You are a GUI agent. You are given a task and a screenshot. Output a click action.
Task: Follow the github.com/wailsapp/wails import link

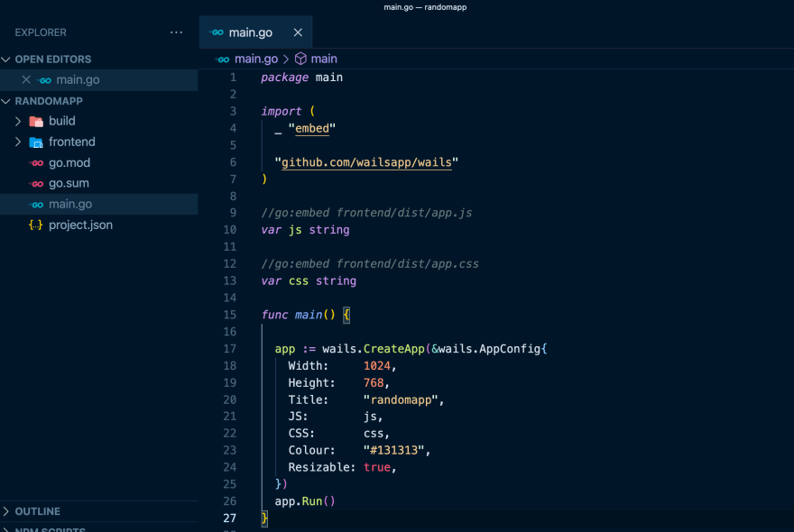tap(366, 162)
